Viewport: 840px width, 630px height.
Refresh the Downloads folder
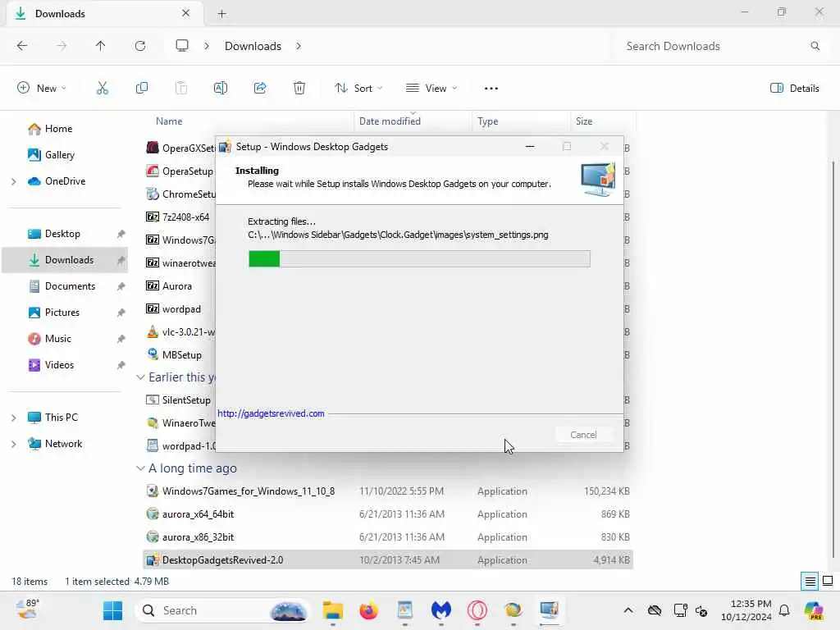(x=140, y=46)
